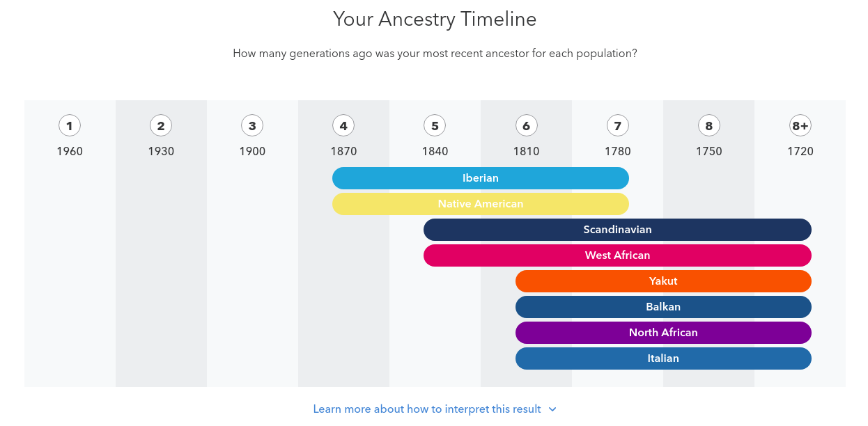Select the Balkan ancestry bar
868x426 pixels.
point(663,307)
